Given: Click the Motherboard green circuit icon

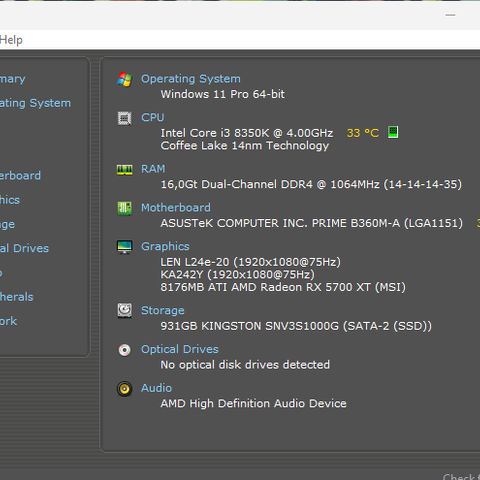Looking at the screenshot, I should coord(125,208).
